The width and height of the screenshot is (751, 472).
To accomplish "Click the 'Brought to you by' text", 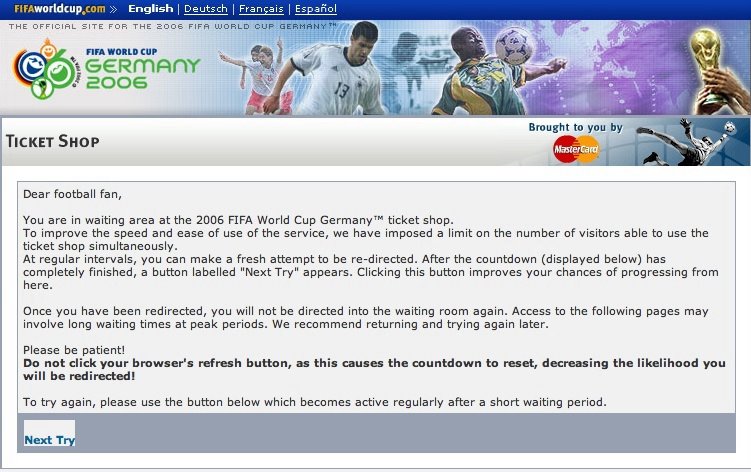I will pyautogui.click(x=575, y=127).
